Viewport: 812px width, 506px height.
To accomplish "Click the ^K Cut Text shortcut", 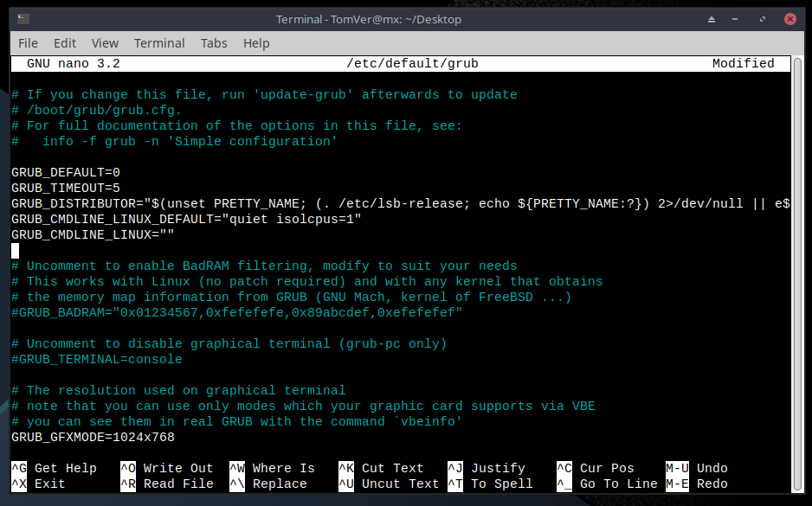I will tap(381, 468).
